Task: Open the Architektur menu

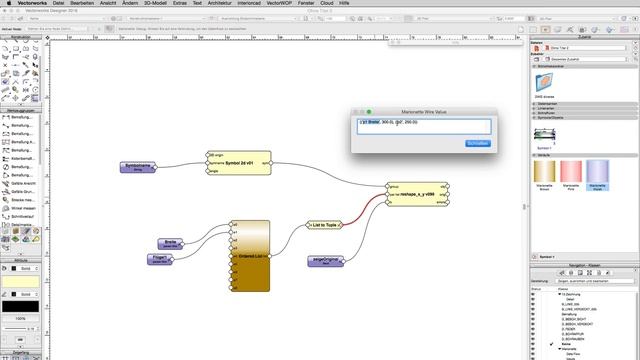Action: [x=220, y=3]
